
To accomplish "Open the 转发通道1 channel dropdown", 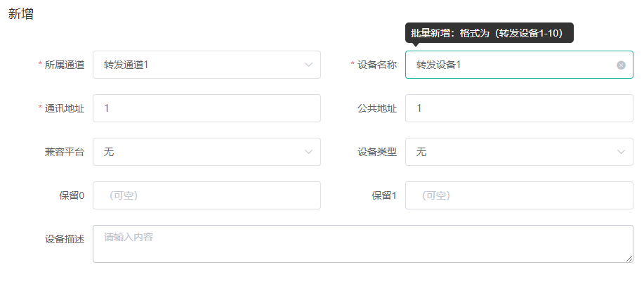I will coord(206,65).
